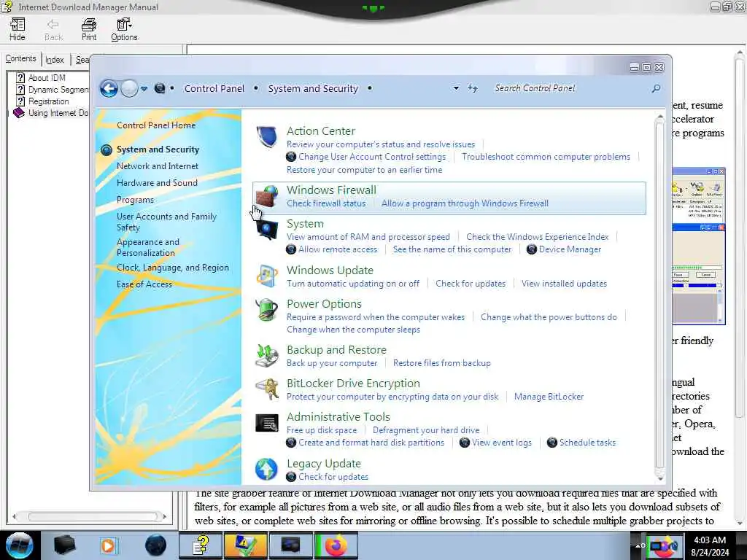Click Check firewall status
Viewport: 747px width, 560px height.
point(326,203)
